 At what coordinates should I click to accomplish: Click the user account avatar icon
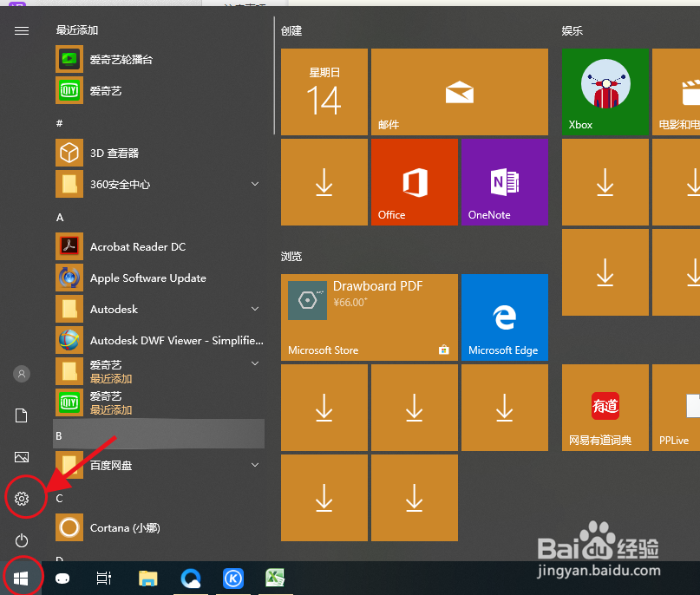point(22,374)
